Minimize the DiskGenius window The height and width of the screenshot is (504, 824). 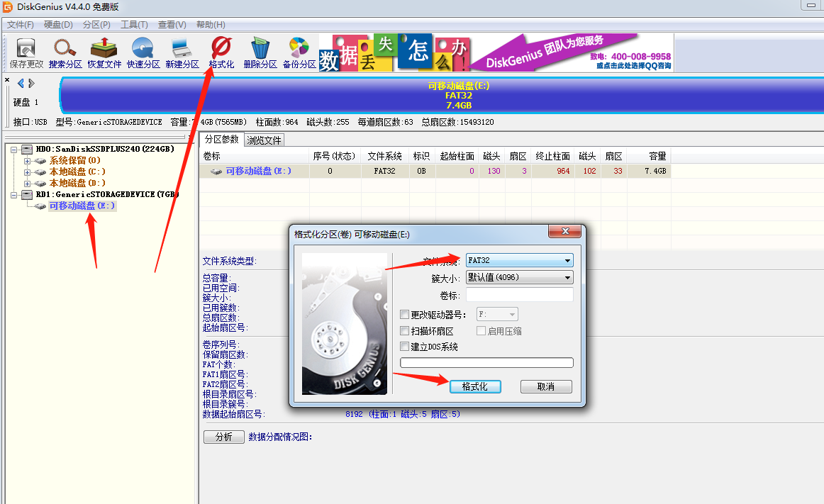(811, 5)
